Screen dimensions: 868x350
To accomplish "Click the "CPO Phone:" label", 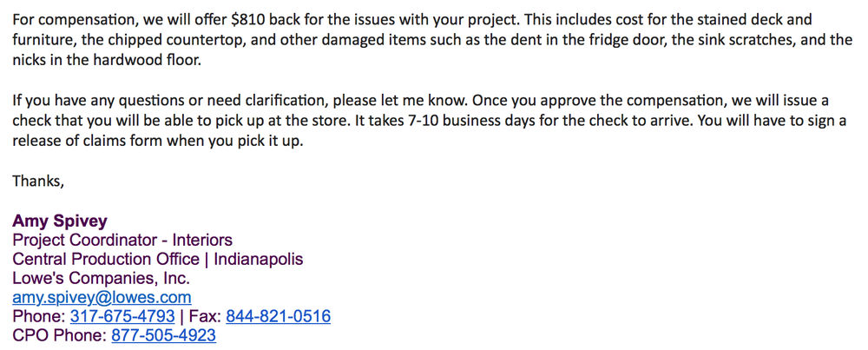I will pos(59,335).
